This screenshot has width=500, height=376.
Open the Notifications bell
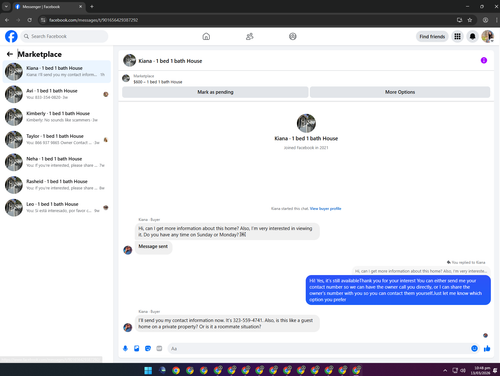pos(472,36)
